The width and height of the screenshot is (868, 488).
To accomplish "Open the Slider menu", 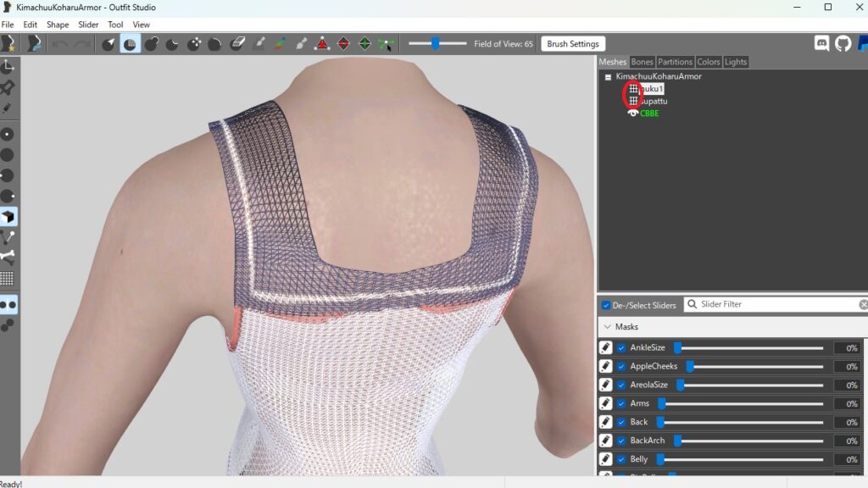I will coord(88,25).
